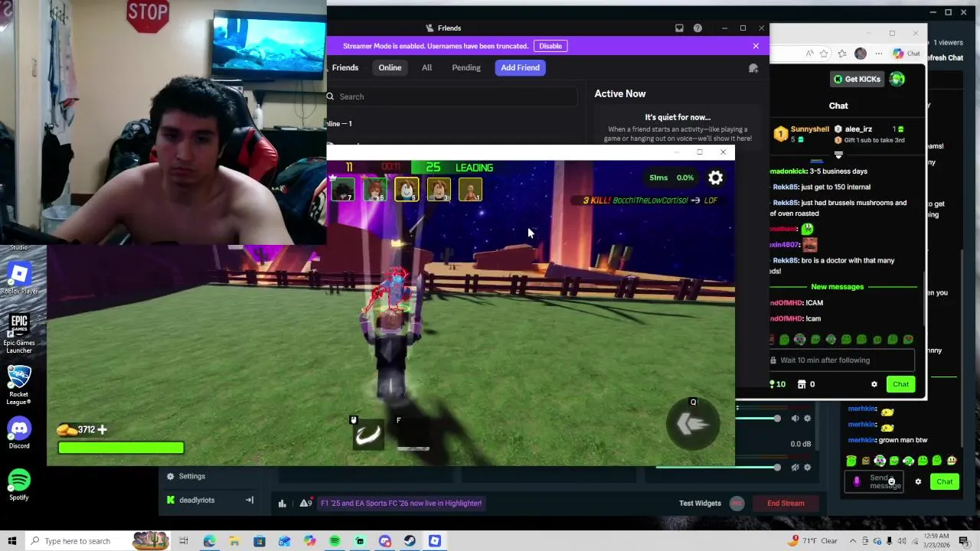Open the Spotify desktop shortcut
The width and height of the screenshot is (980, 551).
pos(19,484)
